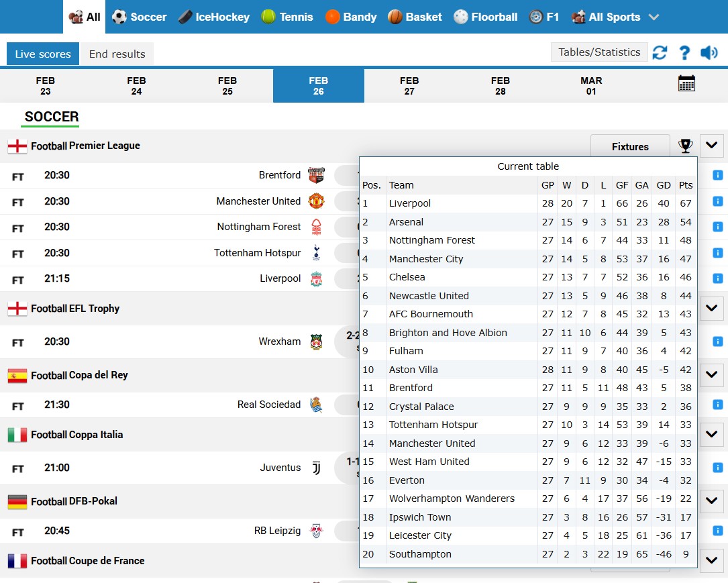The height and width of the screenshot is (583, 728).
Task: Mute sound via the speaker icon
Action: click(x=709, y=52)
